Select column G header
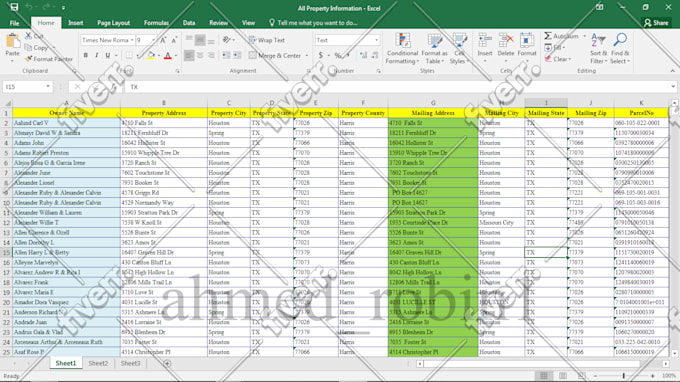Image resolution: width=680 pixels, height=382 pixels. point(433,103)
